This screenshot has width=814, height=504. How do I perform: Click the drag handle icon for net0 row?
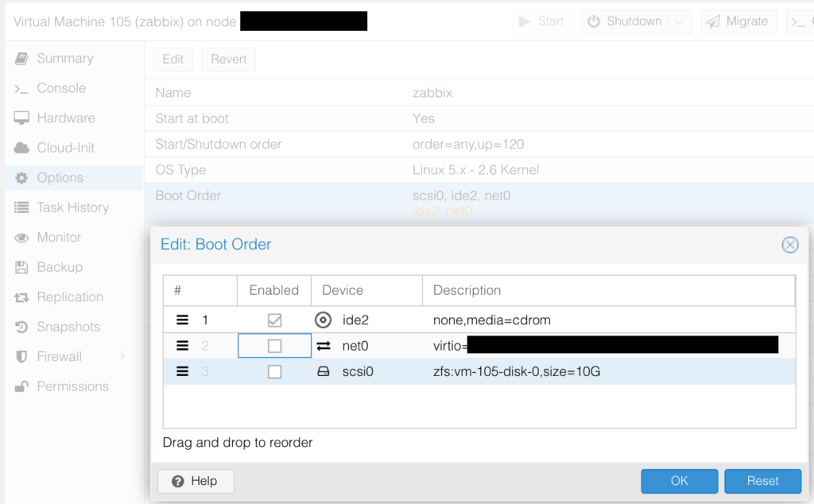click(x=182, y=346)
